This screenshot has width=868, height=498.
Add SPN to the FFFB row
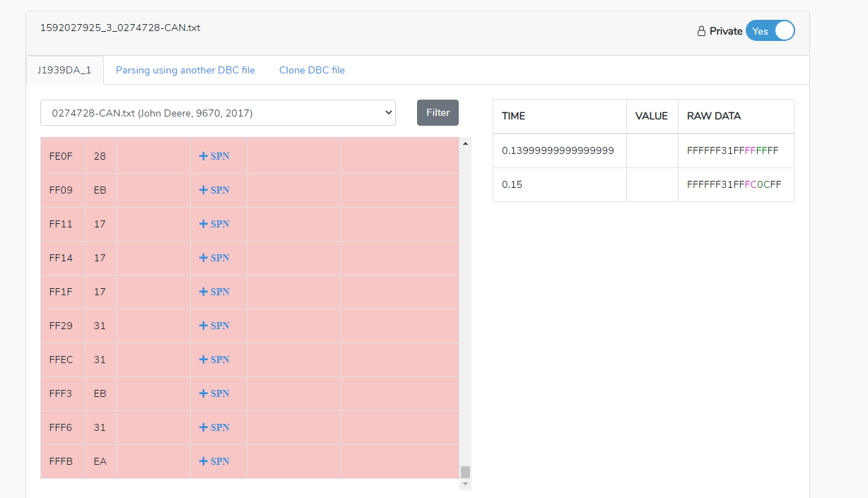click(214, 461)
